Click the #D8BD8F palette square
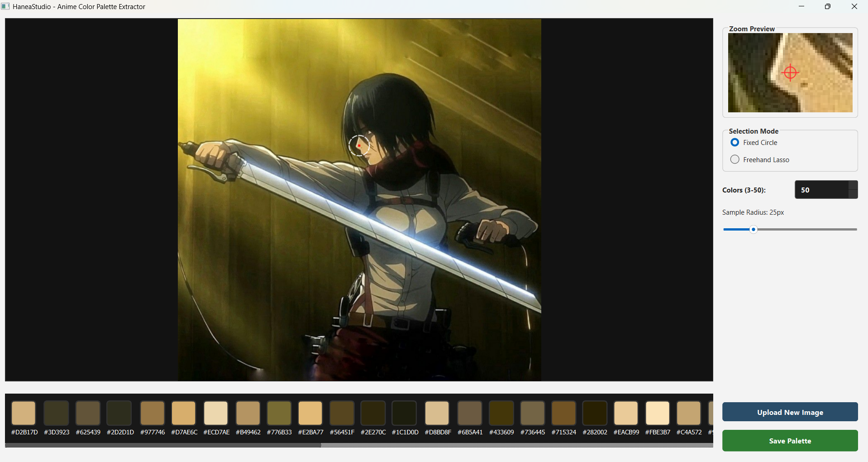 (437, 413)
